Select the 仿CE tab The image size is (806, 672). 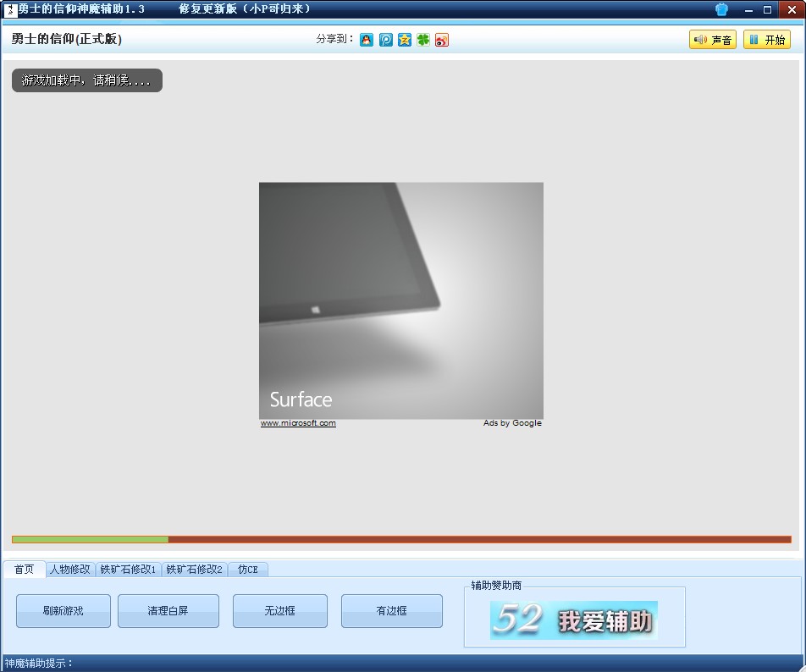click(248, 570)
